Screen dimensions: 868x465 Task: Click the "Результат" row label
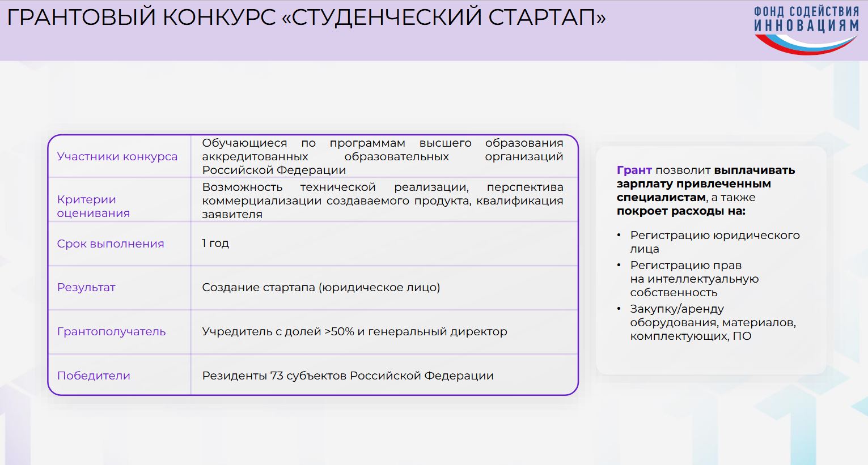tap(86, 287)
